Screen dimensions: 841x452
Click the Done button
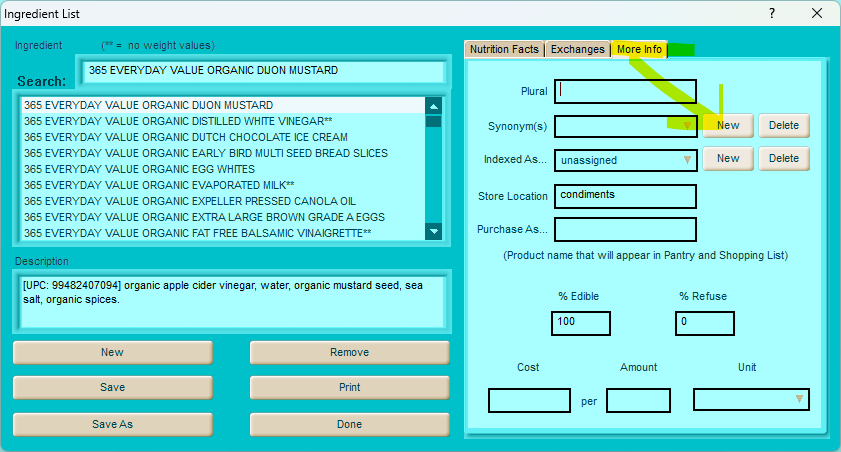tap(349, 425)
